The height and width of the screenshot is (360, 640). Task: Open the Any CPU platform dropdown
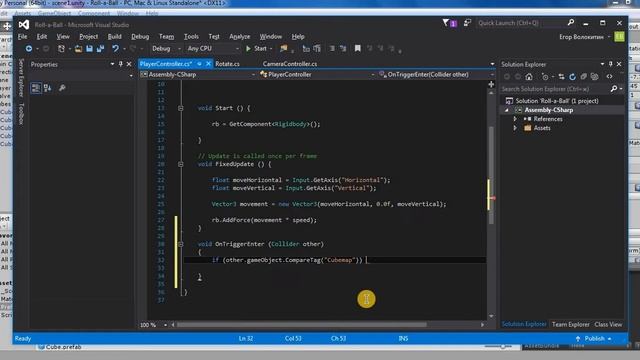click(x=213, y=49)
